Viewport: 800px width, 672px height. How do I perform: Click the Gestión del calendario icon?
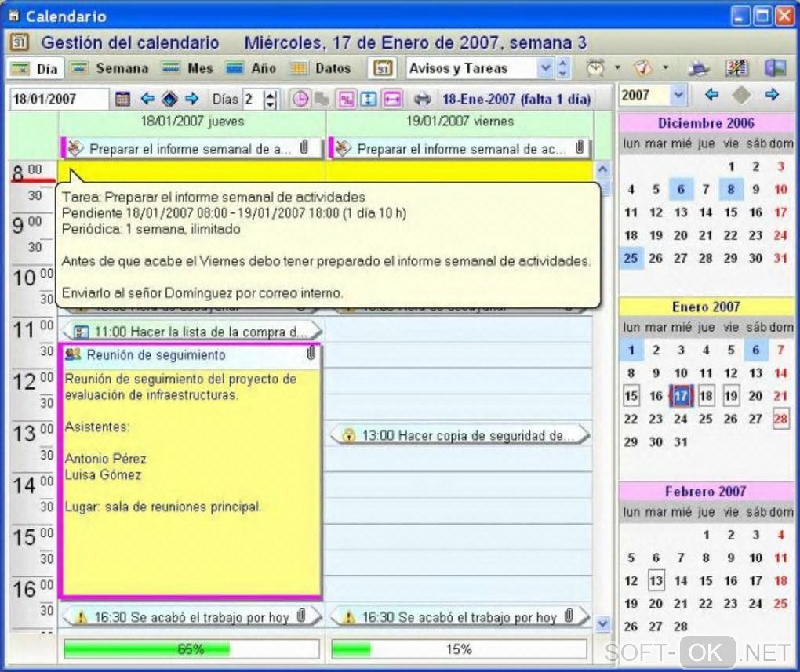click(x=20, y=42)
